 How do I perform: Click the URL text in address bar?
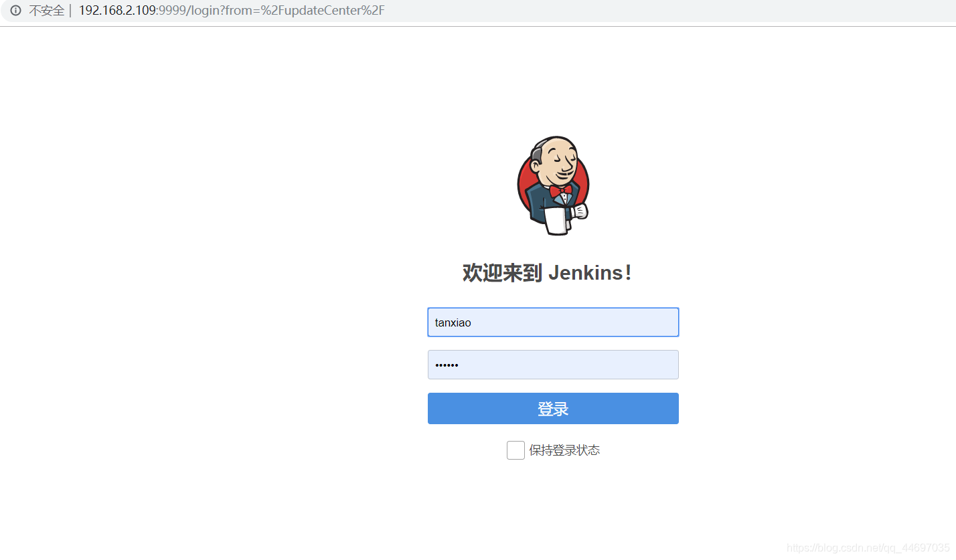pos(232,11)
